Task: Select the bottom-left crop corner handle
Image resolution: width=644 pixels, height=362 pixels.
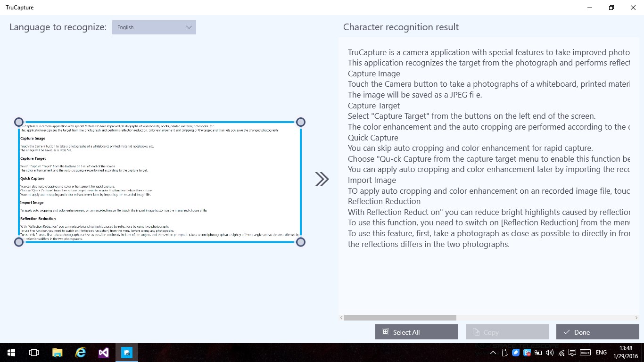Action: point(19,242)
